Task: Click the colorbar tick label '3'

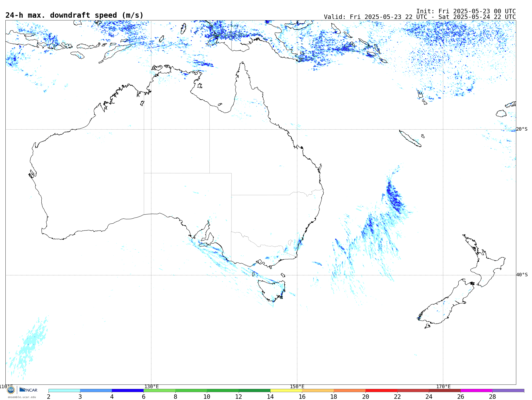Action: pyautogui.click(x=80, y=397)
